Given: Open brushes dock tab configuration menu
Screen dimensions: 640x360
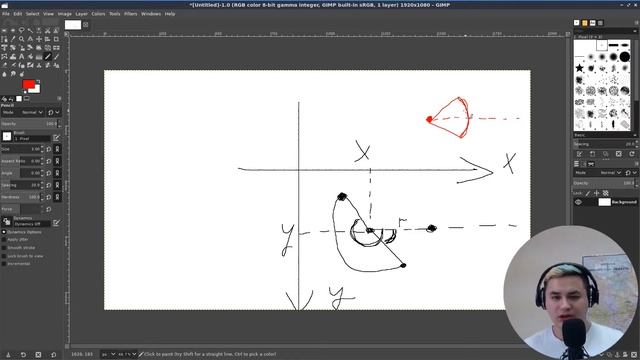Looking at the screenshot, I should (x=636, y=23).
